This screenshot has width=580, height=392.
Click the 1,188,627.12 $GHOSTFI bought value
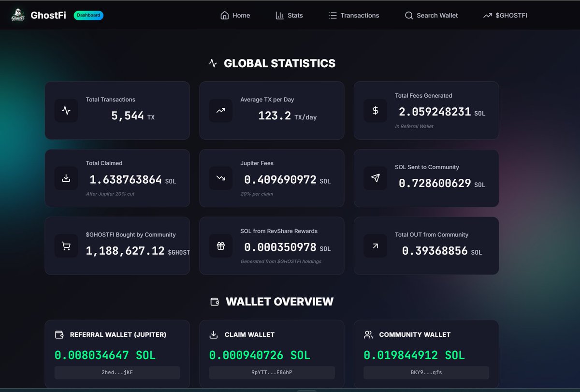138,251
